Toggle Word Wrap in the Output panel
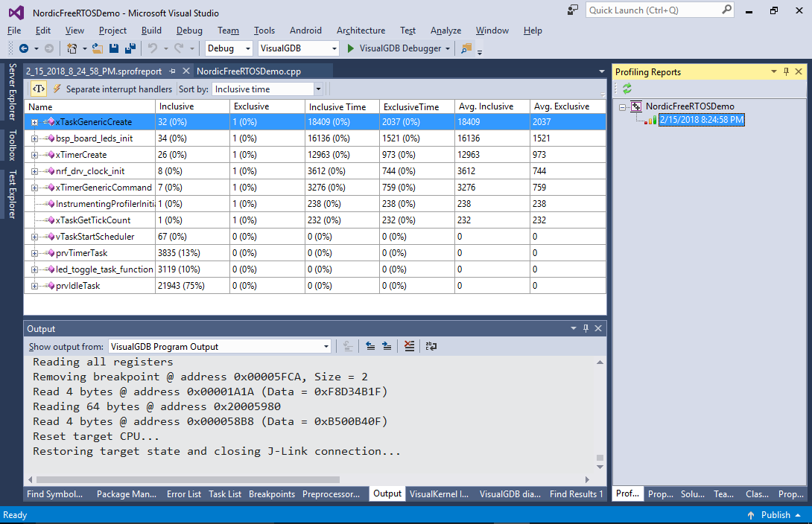The height and width of the screenshot is (524, 812). click(431, 346)
